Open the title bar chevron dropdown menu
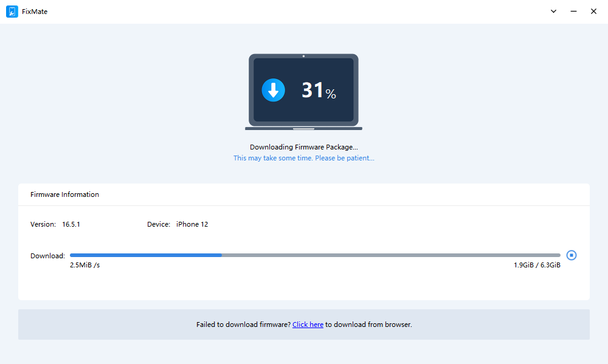The width and height of the screenshot is (608, 364). point(553,11)
